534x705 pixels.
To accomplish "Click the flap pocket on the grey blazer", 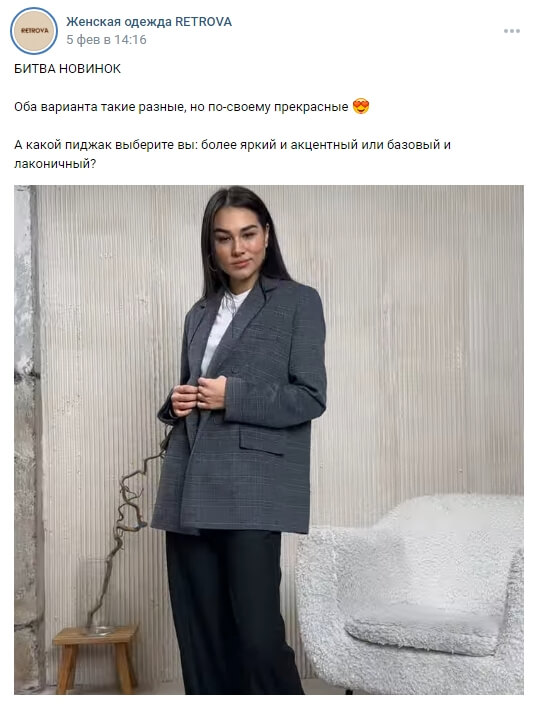I will click(x=262, y=441).
